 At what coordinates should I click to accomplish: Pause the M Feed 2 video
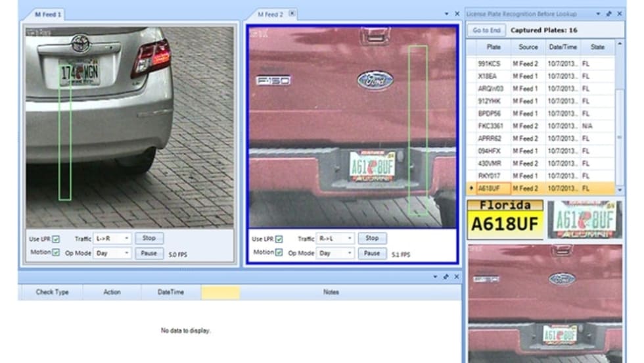click(372, 253)
